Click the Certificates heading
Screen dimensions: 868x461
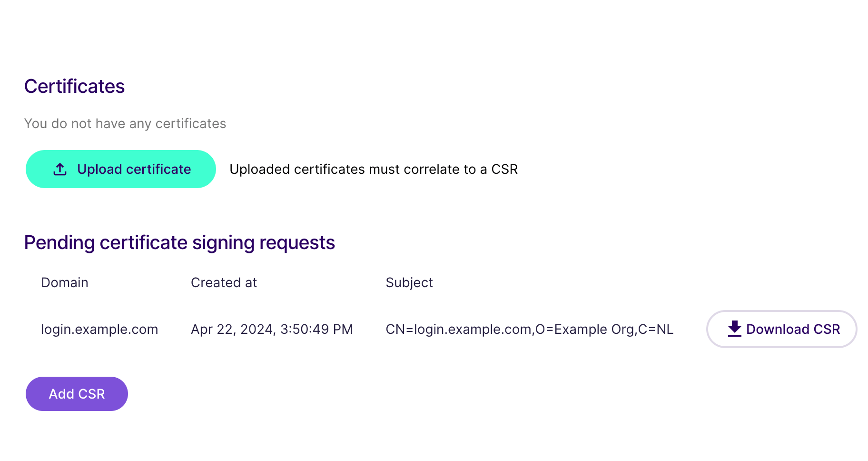pyautogui.click(x=74, y=86)
